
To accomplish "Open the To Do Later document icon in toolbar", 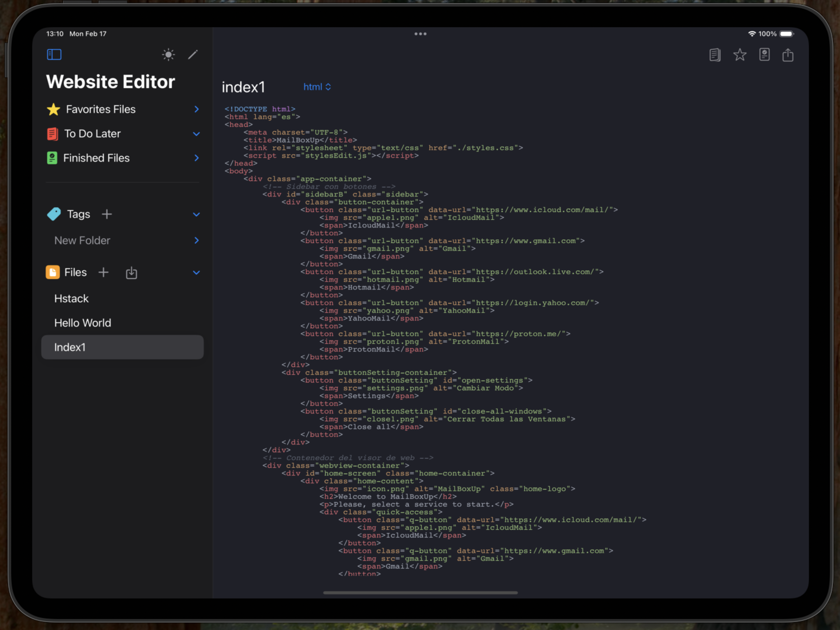I will (x=715, y=55).
